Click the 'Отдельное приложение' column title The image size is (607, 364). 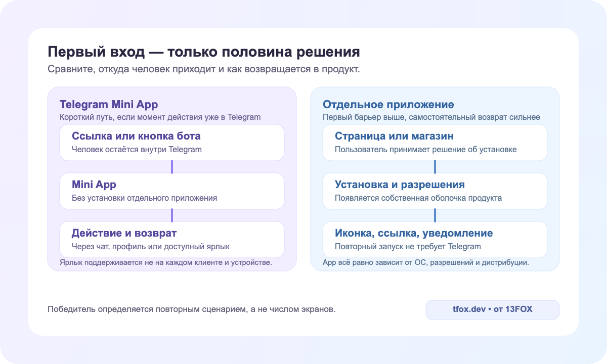[x=388, y=105]
